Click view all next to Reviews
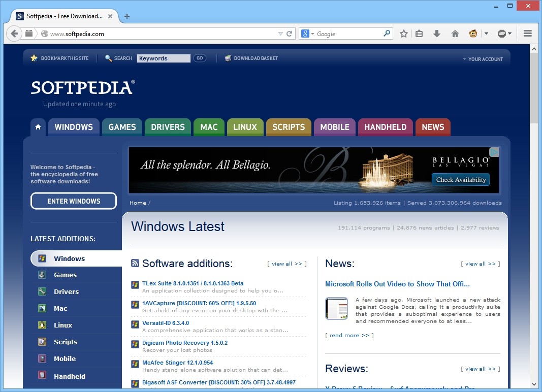This screenshot has height=392, width=542. click(x=480, y=369)
